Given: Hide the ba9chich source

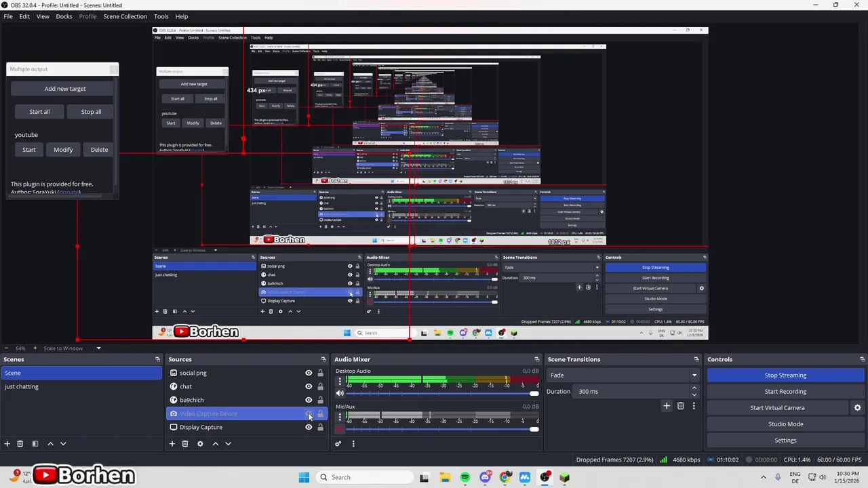Looking at the screenshot, I should click(309, 400).
